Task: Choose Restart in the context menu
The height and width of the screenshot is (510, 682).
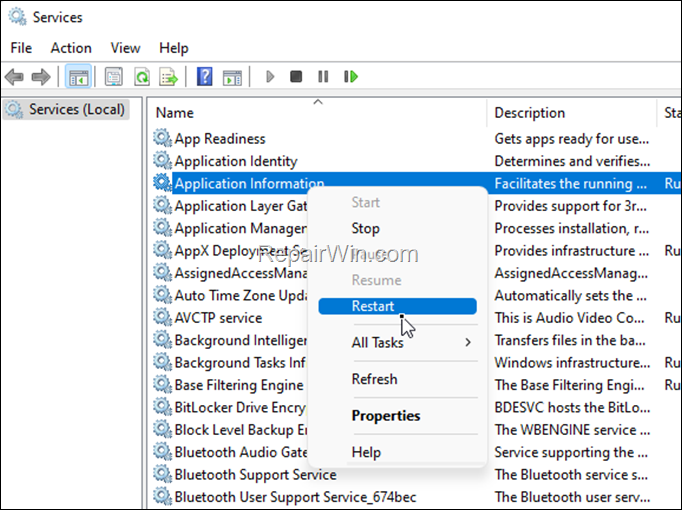Action: (397, 306)
